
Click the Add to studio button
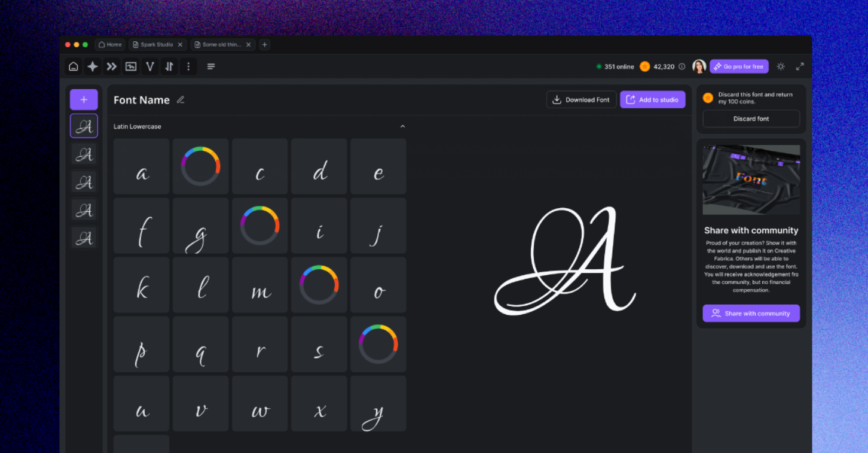click(x=653, y=100)
